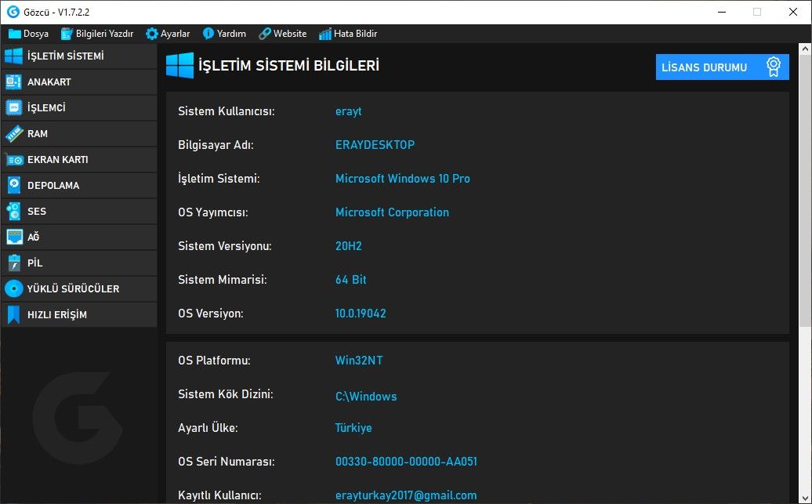Click the Lisans Durumu button
Image resolution: width=812 pixels, height=504 pixels.
coord(723,67)
